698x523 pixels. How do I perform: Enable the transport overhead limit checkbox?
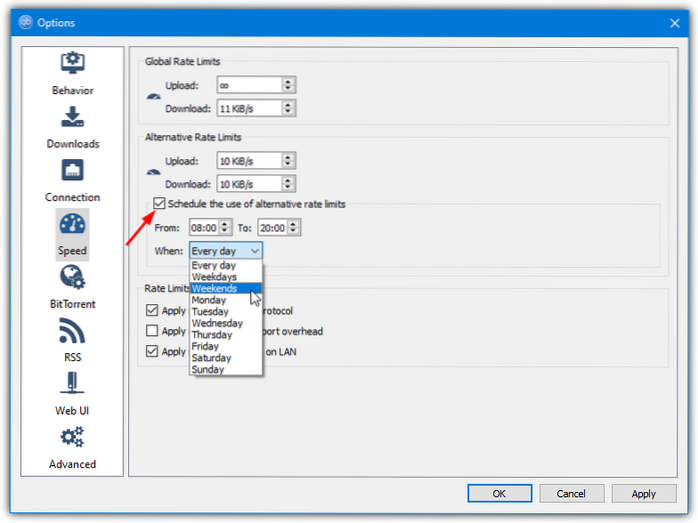(x=152, y=331)
